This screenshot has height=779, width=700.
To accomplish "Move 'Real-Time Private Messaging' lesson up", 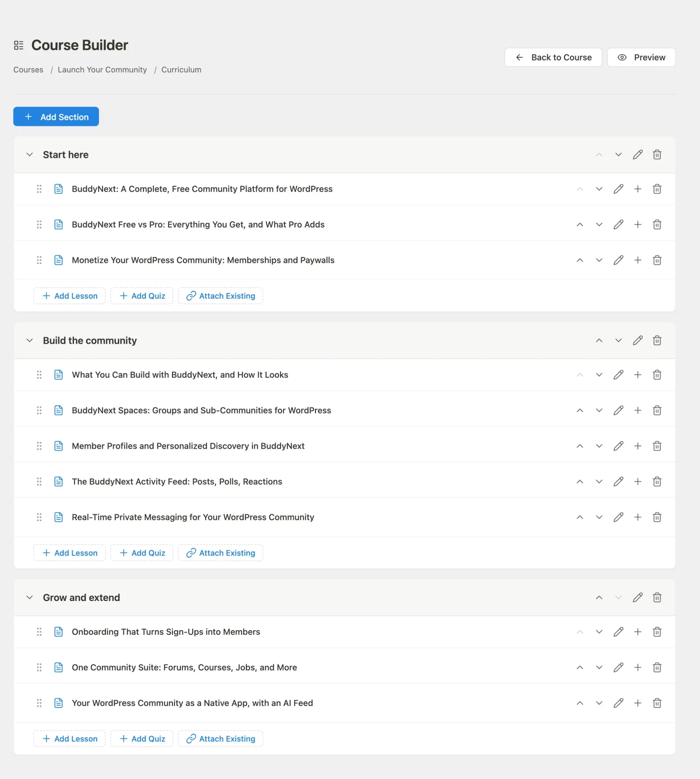I will [x=580, y=517].
